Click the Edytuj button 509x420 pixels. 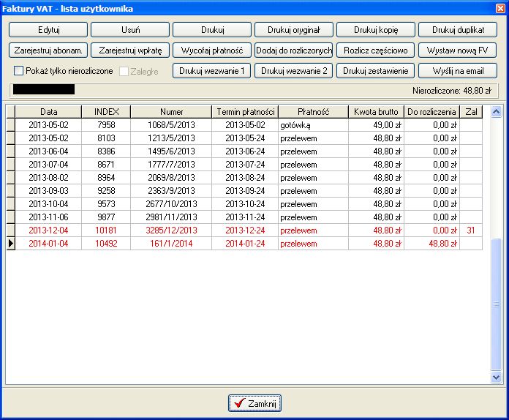48,30
